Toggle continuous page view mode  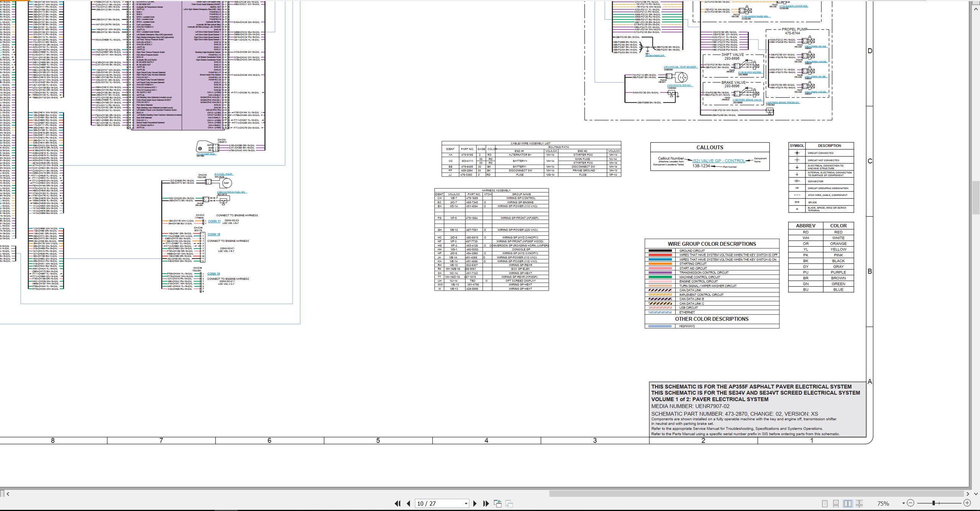[x=836, y=503]
